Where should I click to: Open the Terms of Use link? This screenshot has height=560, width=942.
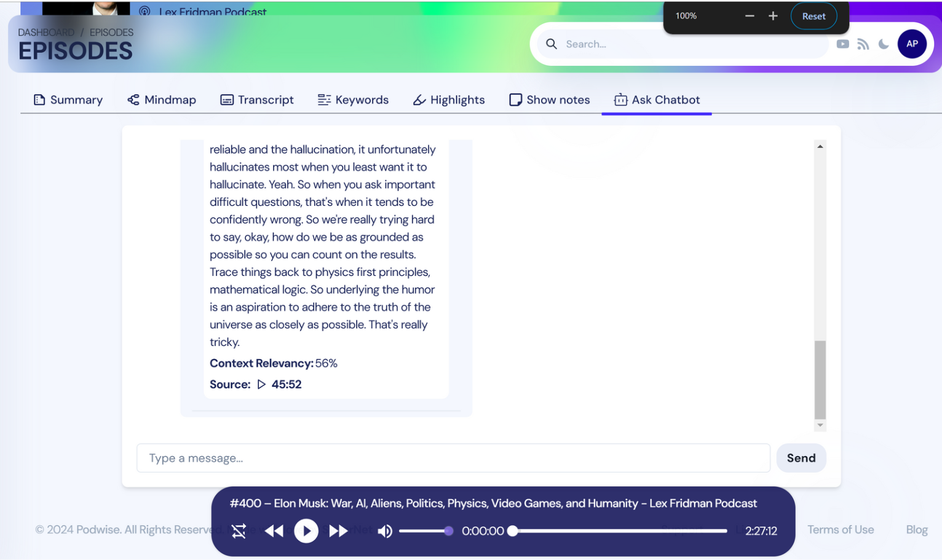[840, 529]
